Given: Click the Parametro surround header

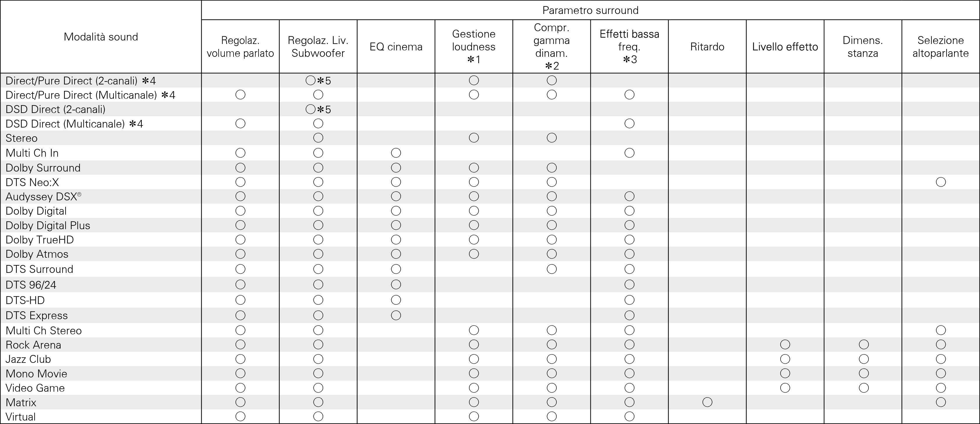Looking at the screenshot, I should point(590,10).
